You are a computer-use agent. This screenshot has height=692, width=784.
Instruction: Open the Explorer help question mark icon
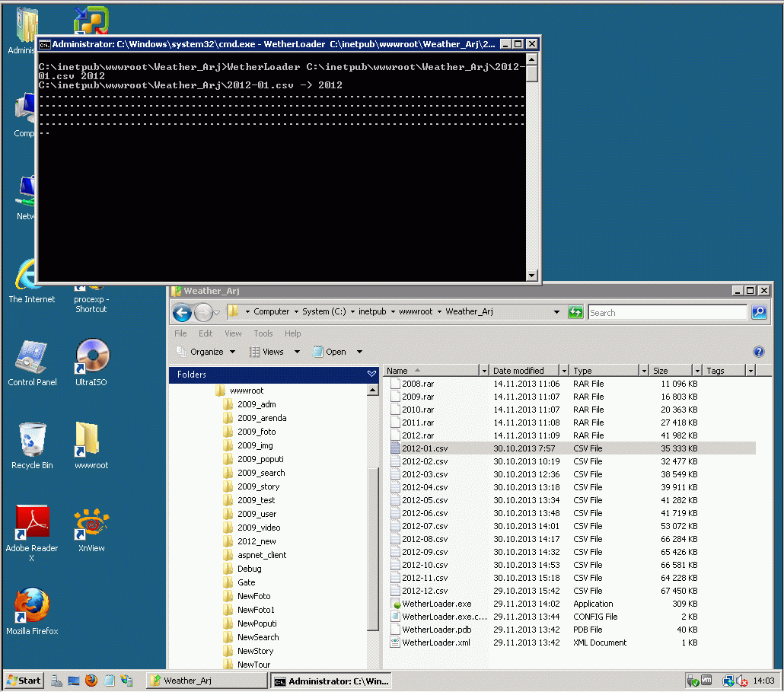click(x=758, y=352)
